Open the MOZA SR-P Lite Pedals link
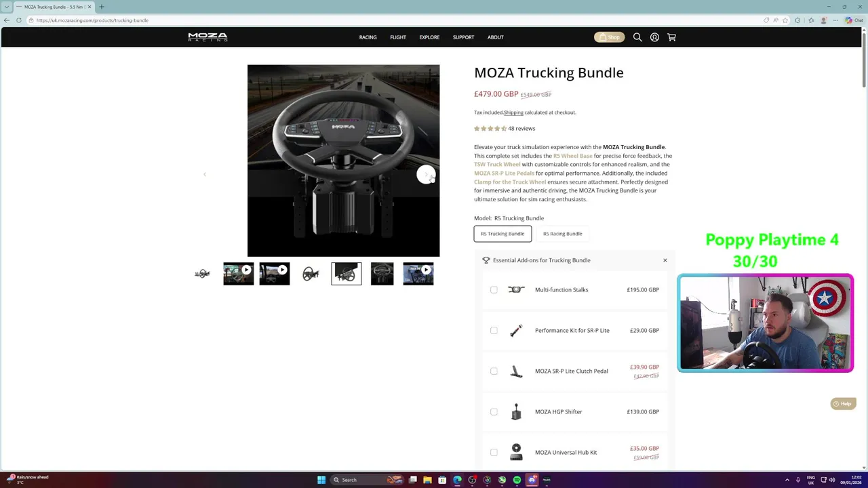The height and width of the screenshot is (488, 868). (504, 173)
